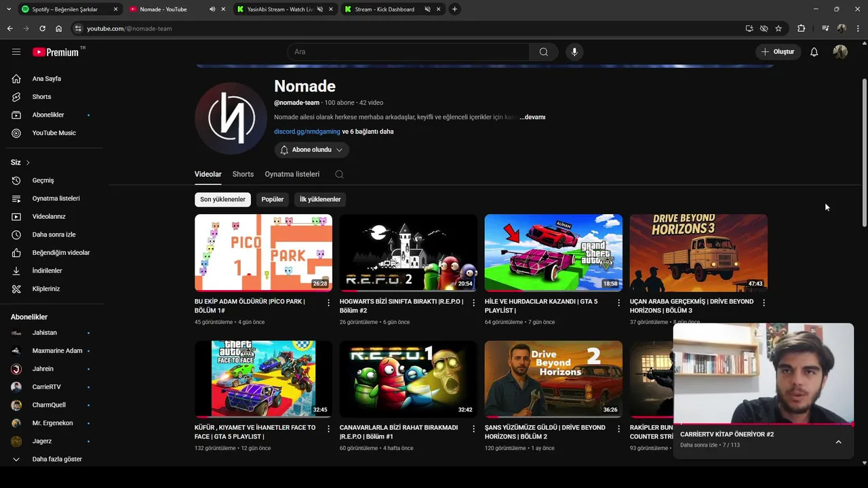Viewport: 868px width, 488px height.
Task: Open options menu for HOGWARTS R.E.P.O video
Action: [x=473, y=303]
